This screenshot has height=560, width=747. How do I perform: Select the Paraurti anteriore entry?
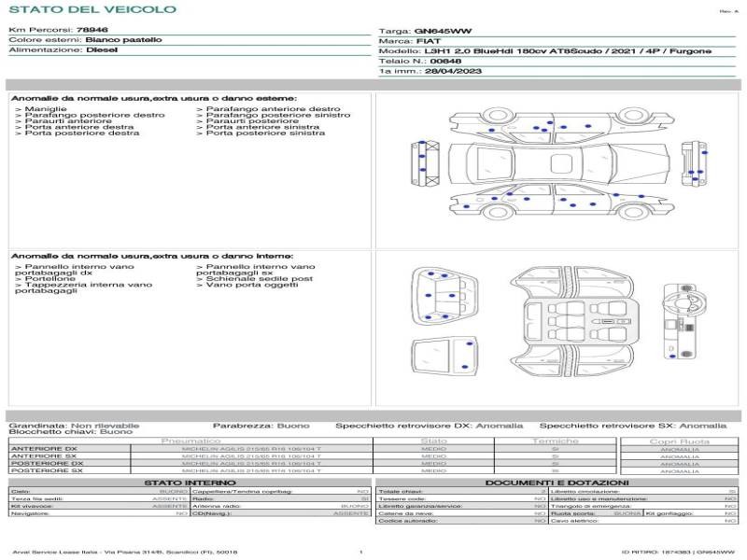click(x=63, y=121)
